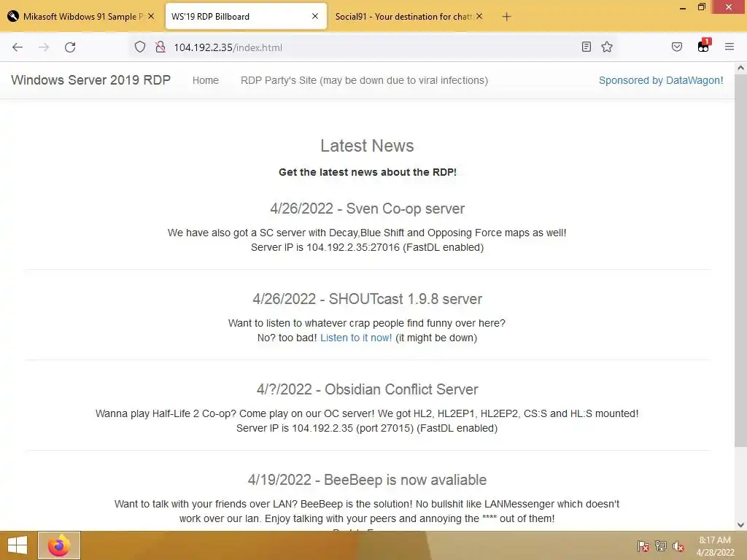Click the network status tray icon
This screenshot has width=747, height=560.
coord(661,546)
